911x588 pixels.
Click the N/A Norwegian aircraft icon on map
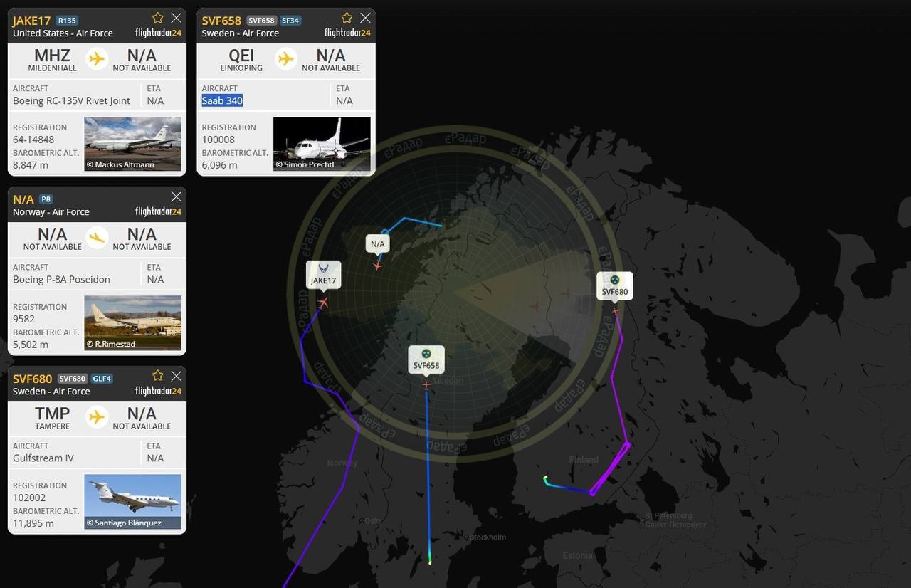pyautogui.click(x=377, y=266)
